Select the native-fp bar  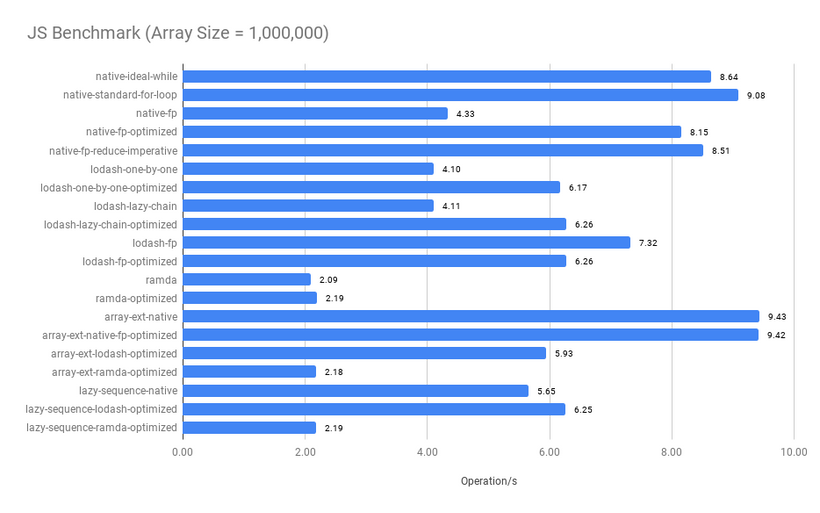coord(315,113)
